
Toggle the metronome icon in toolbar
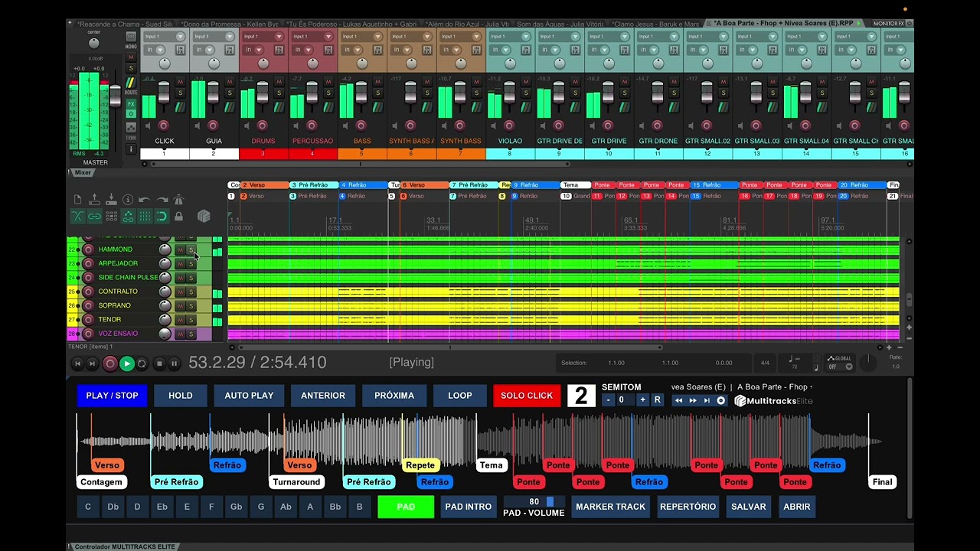(178, 200)
